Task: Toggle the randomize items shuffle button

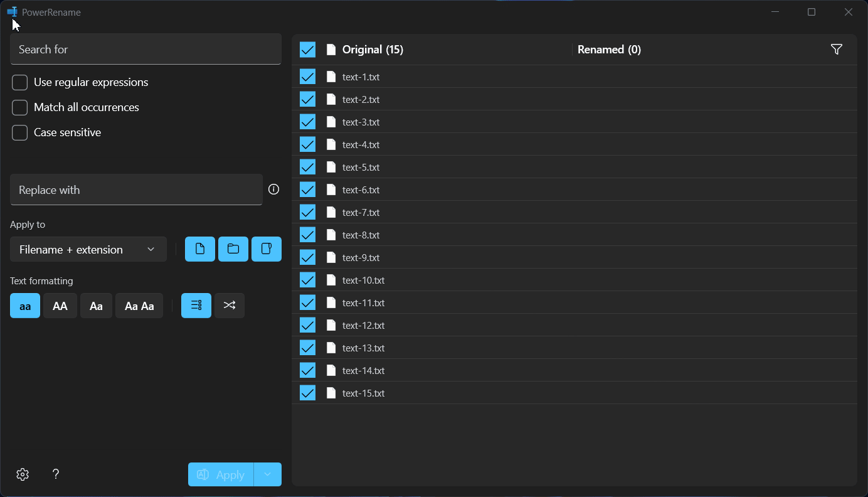Action: click(230, 306)
